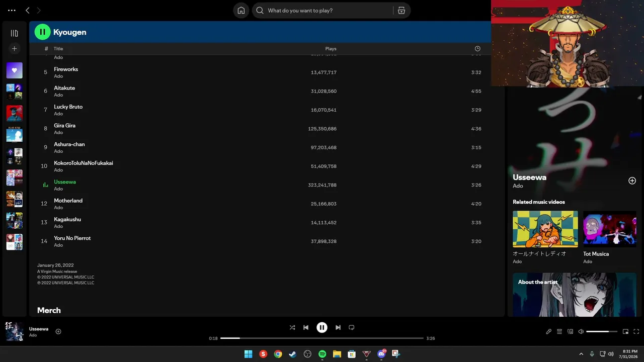Viewport: 644px width, 362px height.
Task: Toggle the lyrics microphone icon
Action: (x=549, y=331)
